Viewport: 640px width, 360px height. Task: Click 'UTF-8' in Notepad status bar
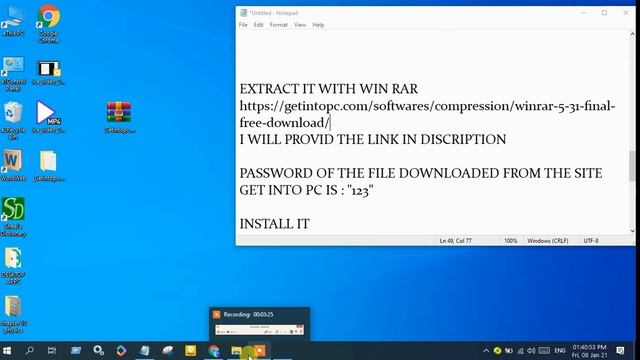[x=591, y=241]
